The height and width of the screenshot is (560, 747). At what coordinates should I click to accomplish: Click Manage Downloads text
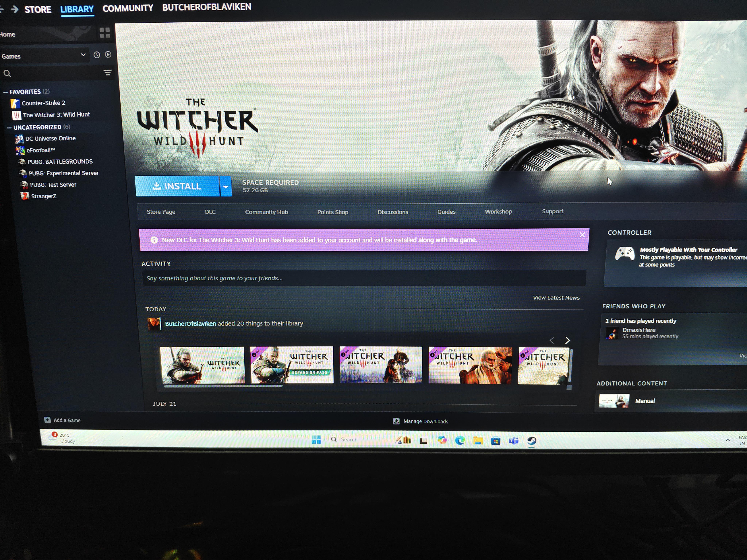(426, 421)
